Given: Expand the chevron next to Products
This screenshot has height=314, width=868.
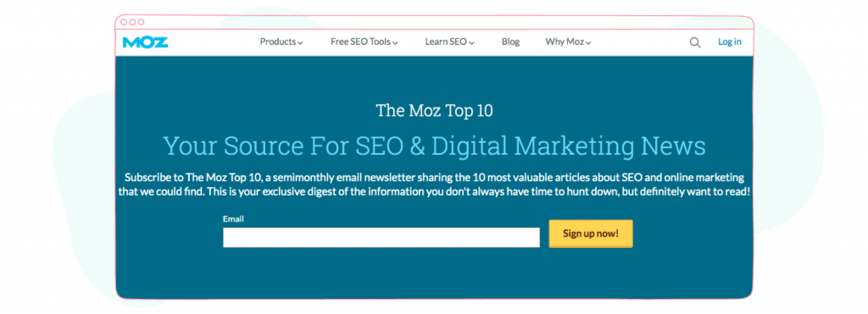Looking at the screenshot, I should click(300, 43).
